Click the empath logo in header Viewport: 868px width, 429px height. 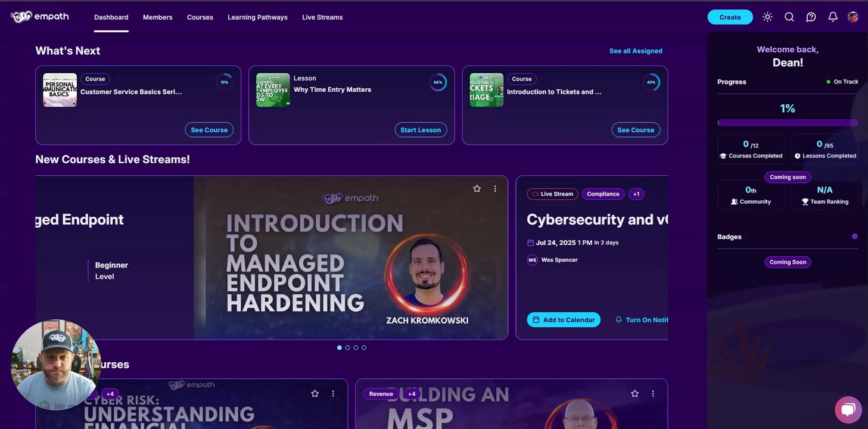coord(39,17)
